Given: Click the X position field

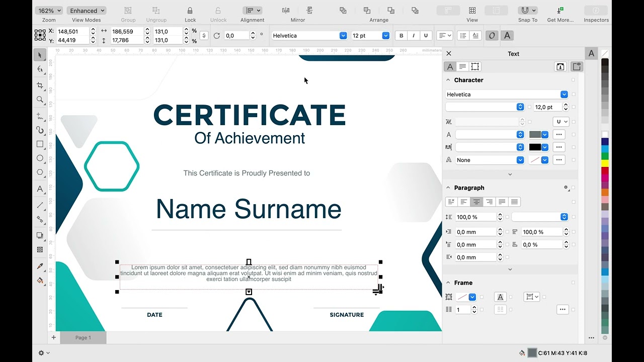Looking at the screenshot, I should click(73, 31).
